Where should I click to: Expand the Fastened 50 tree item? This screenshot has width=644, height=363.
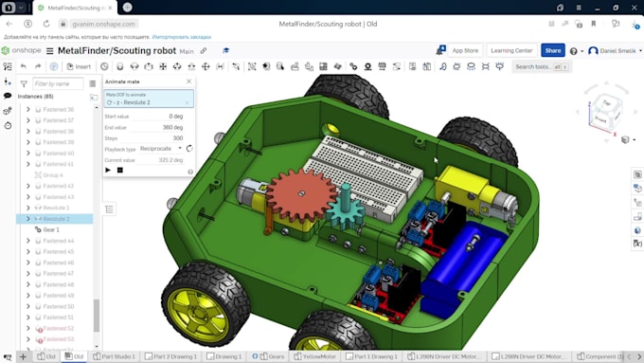point(27,306)
